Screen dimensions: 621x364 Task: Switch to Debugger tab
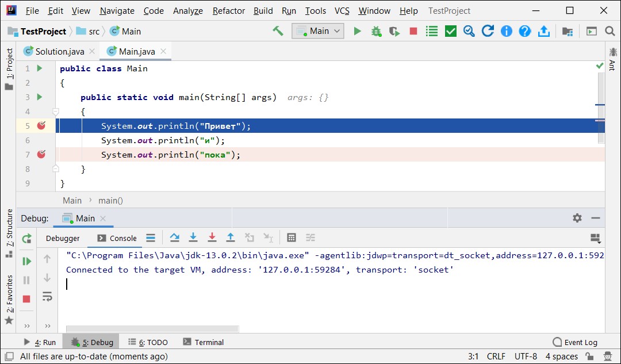[63, 238]
